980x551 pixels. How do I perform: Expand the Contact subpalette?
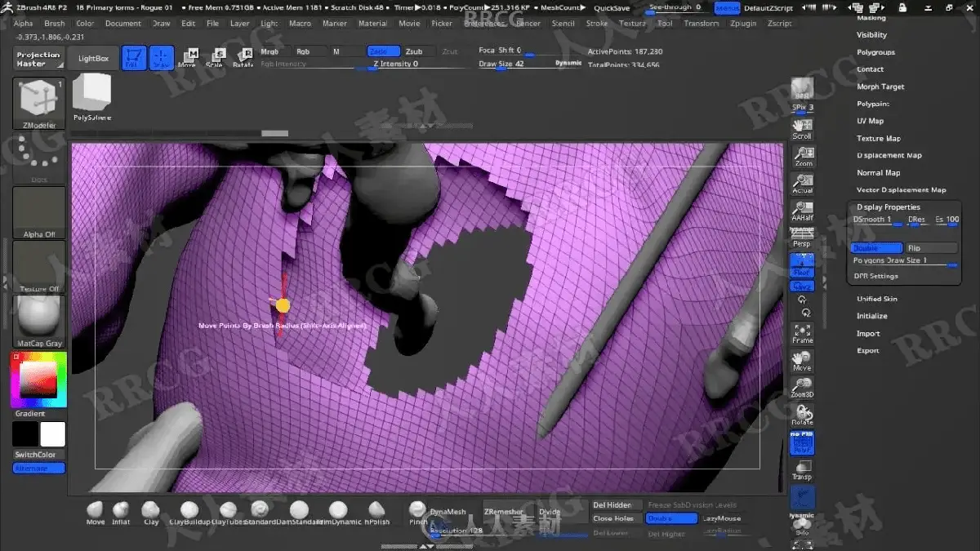point(870,69)
